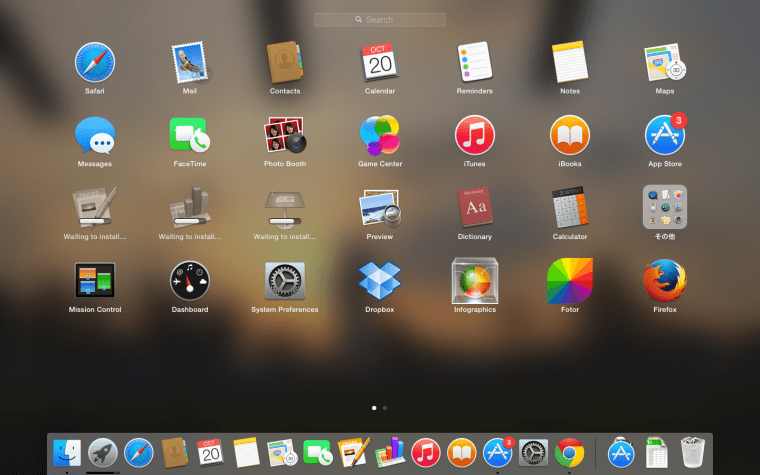760x475 pixels.
Task: Launch iTunes from the Launchpad grid
Action: (475, 135)
